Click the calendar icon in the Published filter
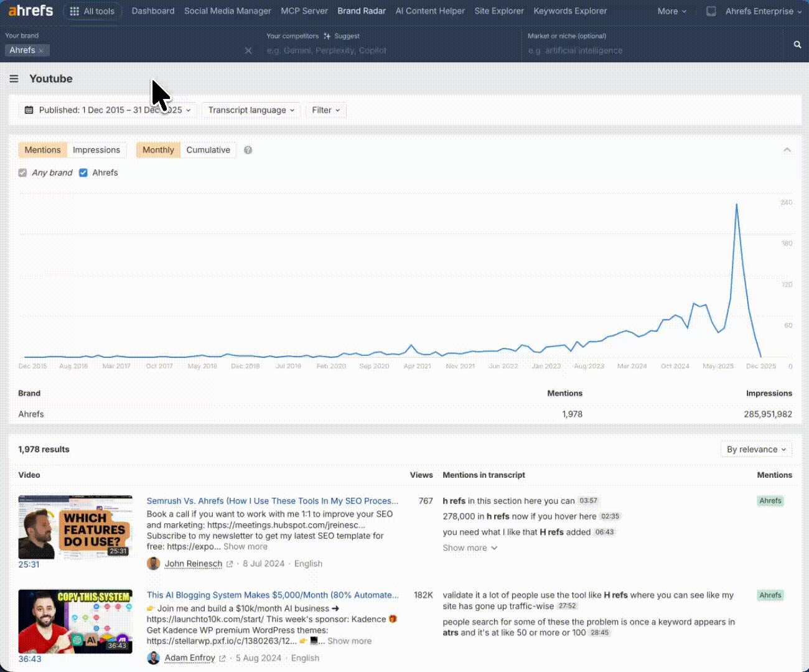 (29, 110)
